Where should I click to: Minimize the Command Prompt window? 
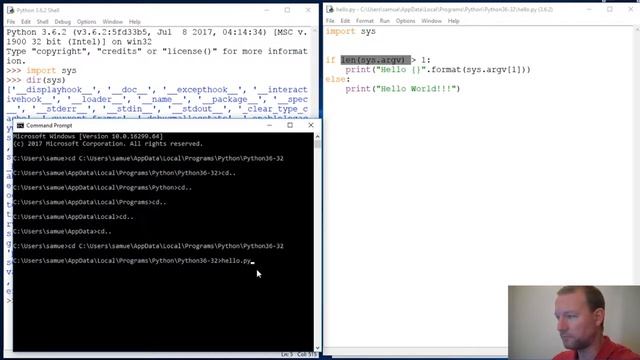pos(269,125)
